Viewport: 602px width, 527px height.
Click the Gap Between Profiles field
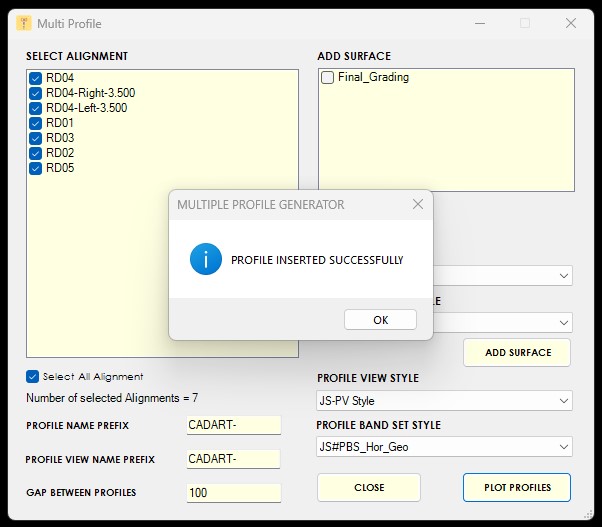[234, 493]
